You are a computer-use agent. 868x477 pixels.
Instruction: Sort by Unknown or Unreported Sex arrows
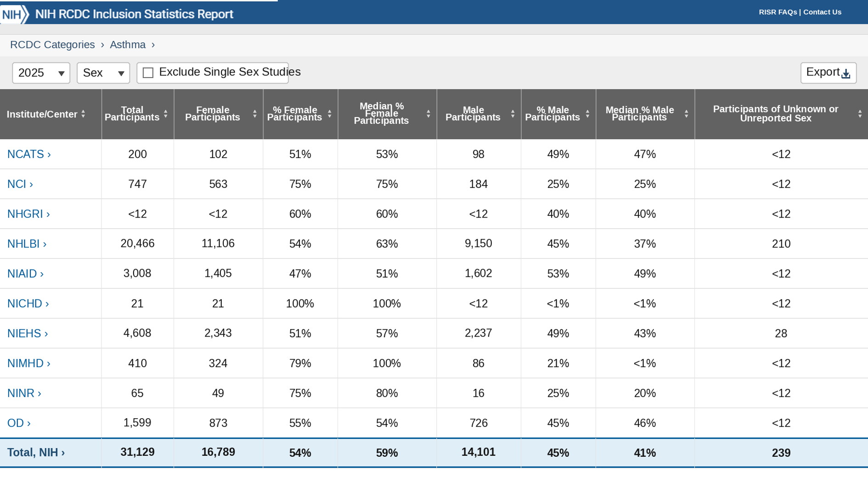click(x=860, y=114)
